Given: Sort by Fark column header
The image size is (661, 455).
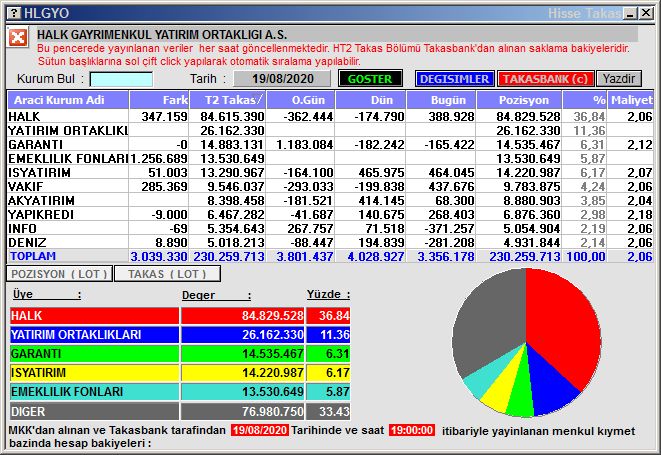Looking at the screenshot, I should (159, 100).
